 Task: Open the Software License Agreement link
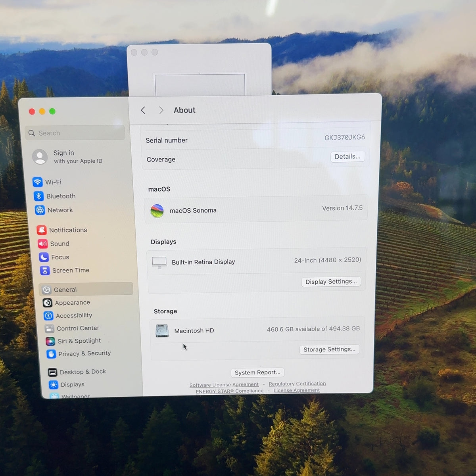[224, 385]
